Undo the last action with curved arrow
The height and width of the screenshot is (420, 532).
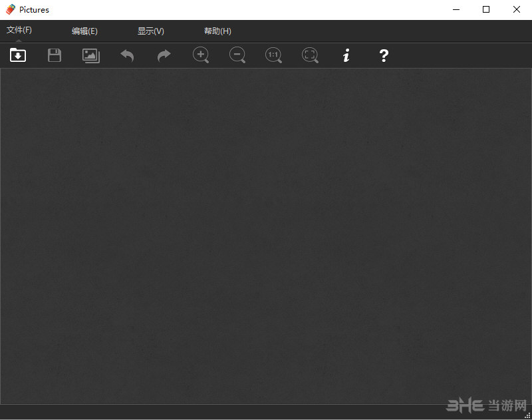[x=127, y=56]
